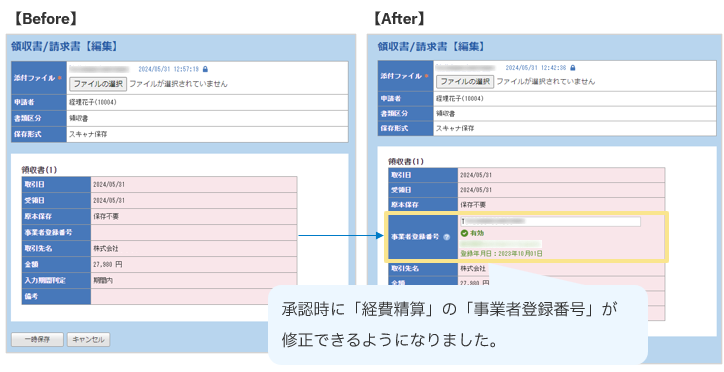Viewport: 724px width, 372px height.
Task: Click the 27,880 円 amount in Before panel
Action: pyautogui.click(x=108, y=264)
